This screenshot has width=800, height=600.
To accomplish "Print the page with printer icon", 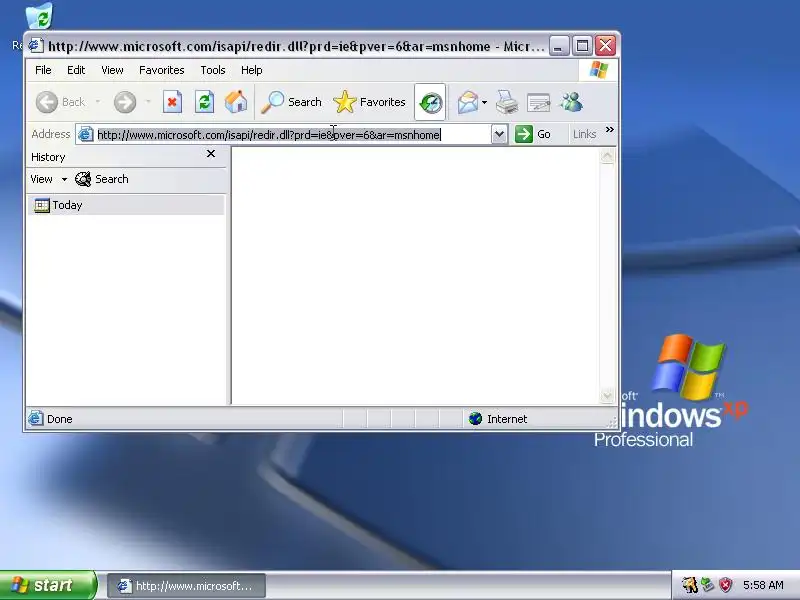I will pyautogui.click(x=507, y=102).
